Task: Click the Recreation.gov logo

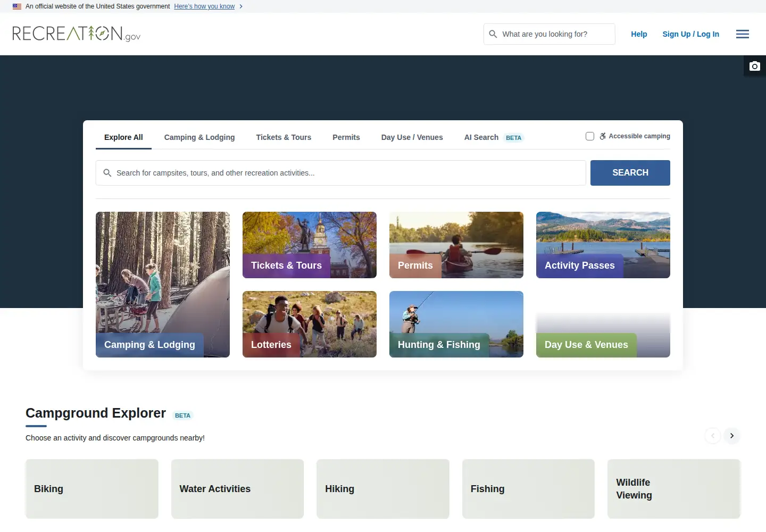Action: (x=76, y=34)
